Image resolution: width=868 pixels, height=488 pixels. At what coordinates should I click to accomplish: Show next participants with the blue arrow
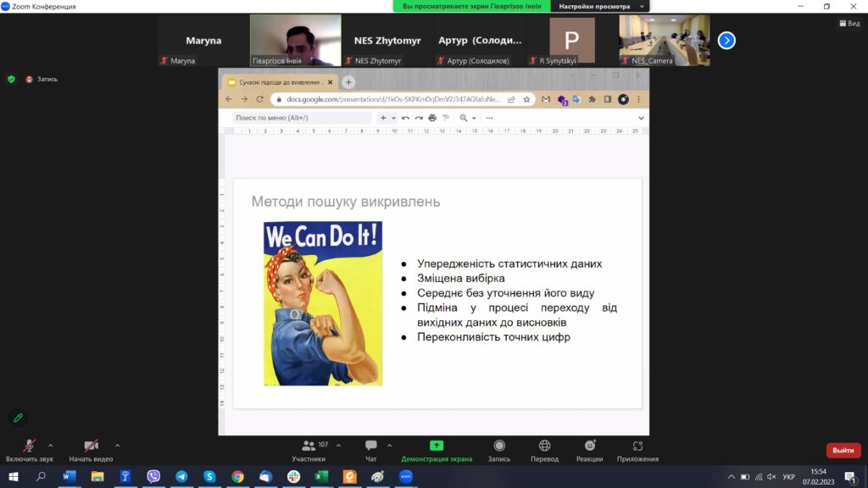[726, 41]
